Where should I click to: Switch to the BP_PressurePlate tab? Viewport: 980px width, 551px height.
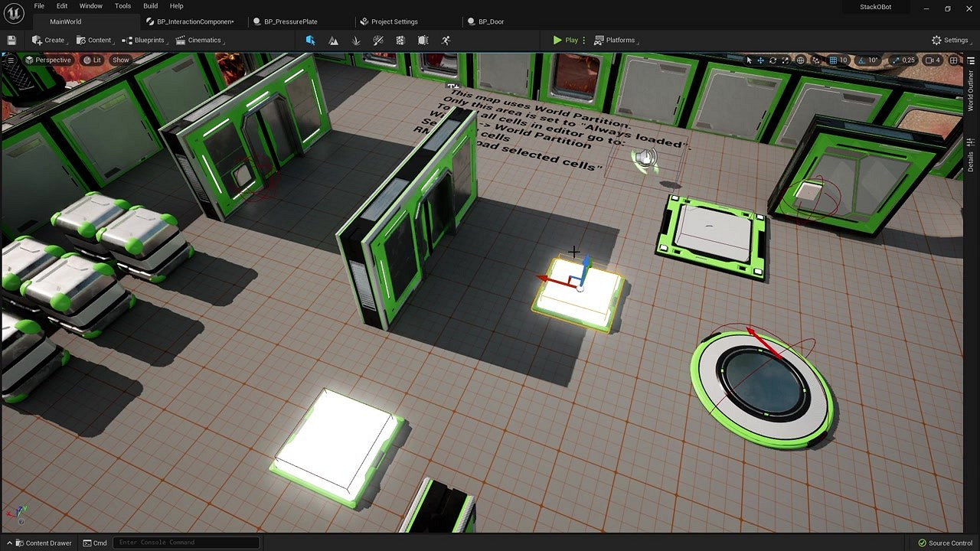pos(290,21)
